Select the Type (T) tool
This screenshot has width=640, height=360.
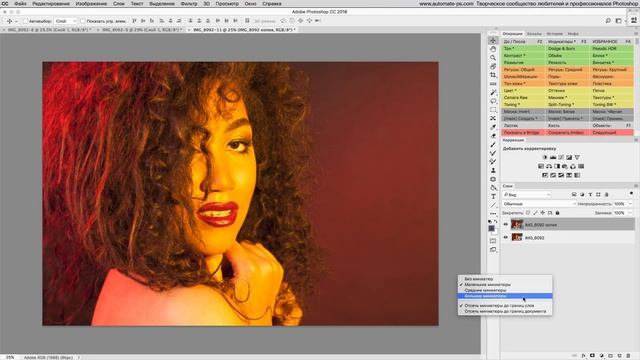coord(493,196)
